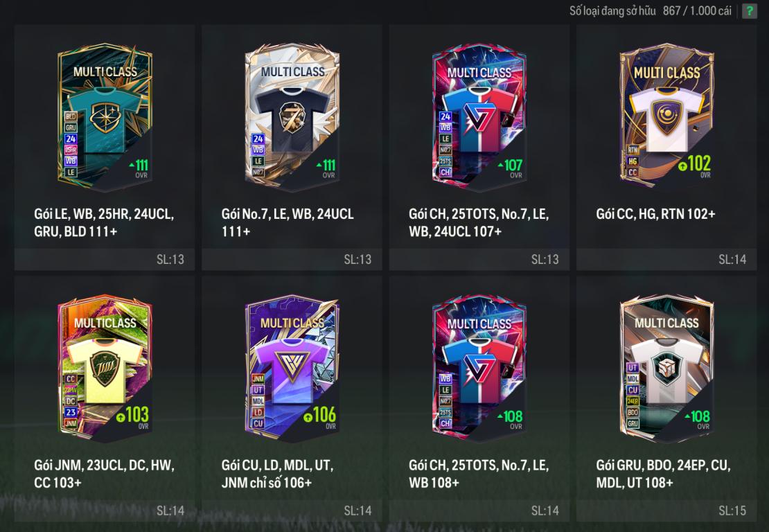Screen dimensions: 769x532
Task: Open the red-blue jersey 107 OVR pack
Action: tap(479, 116)
